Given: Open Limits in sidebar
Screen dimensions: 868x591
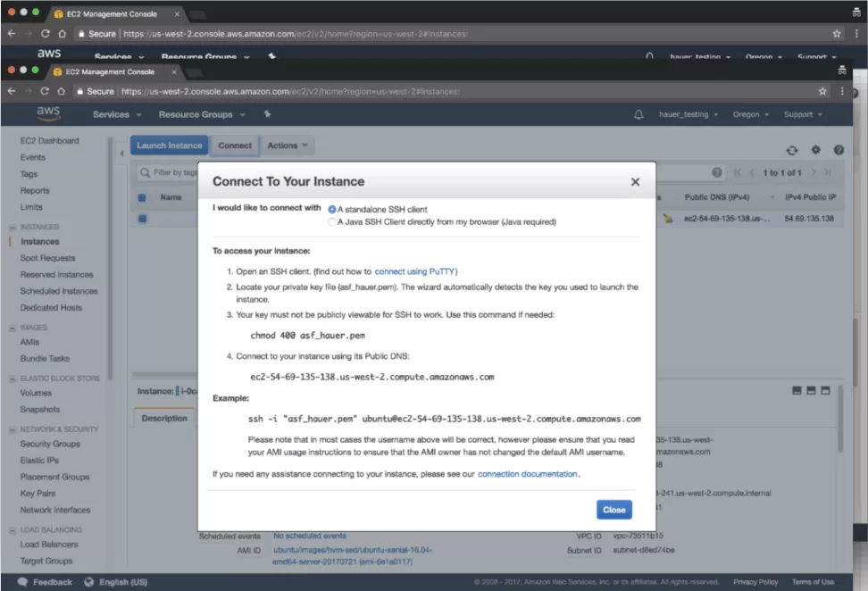Looking at the screenshot, I should pyautogui.click(x=31, y=207).
